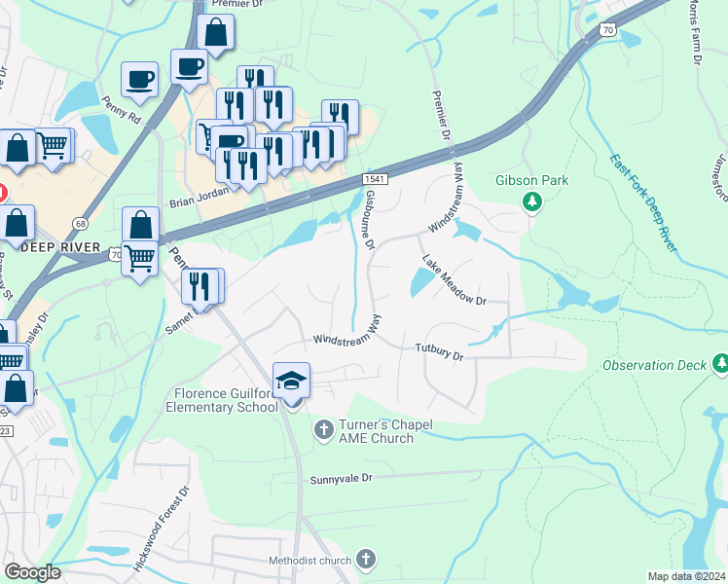The image size is (728, 584).
Task: Click the Florence Guilford Elementary School label
Action: (222, 401)
